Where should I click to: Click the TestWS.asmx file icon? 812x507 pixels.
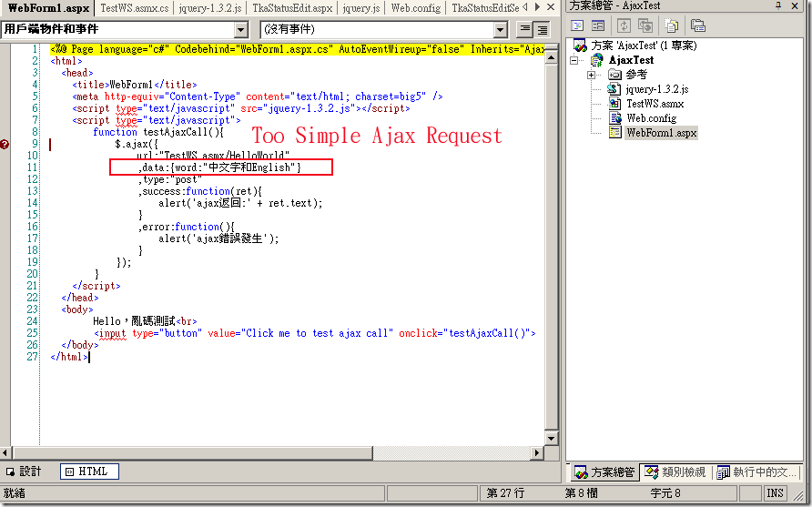coord(614,104)
